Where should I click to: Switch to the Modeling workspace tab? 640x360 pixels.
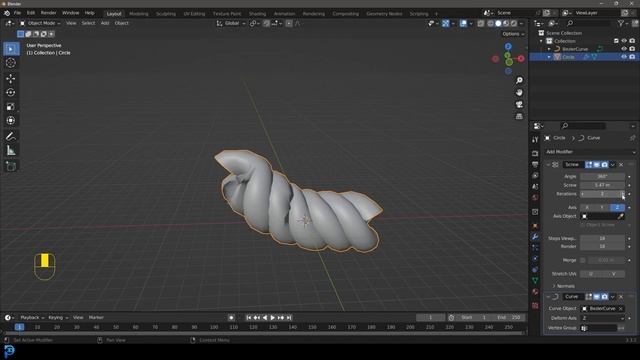[139, 14]
